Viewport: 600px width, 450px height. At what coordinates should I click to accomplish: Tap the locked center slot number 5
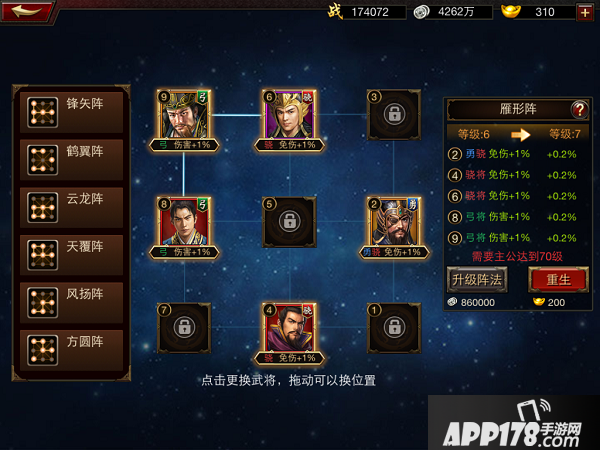coord(289,222)
